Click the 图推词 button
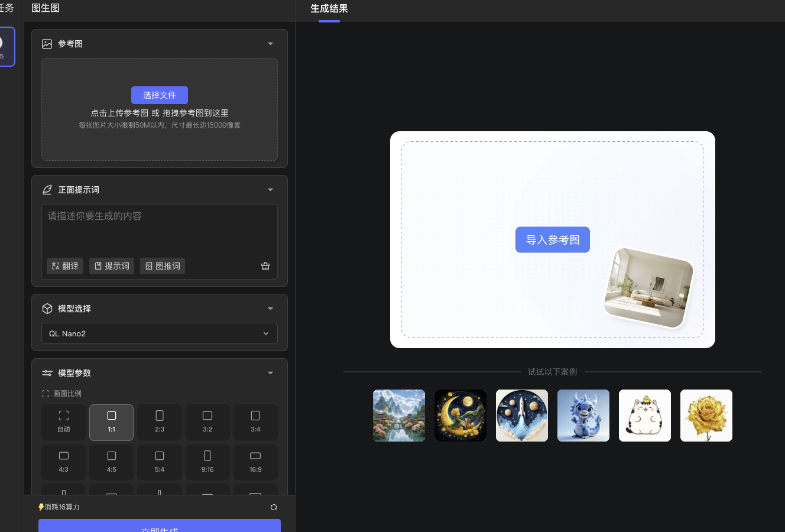The height and width of the screenshot is (532, 785). [163, 266]
